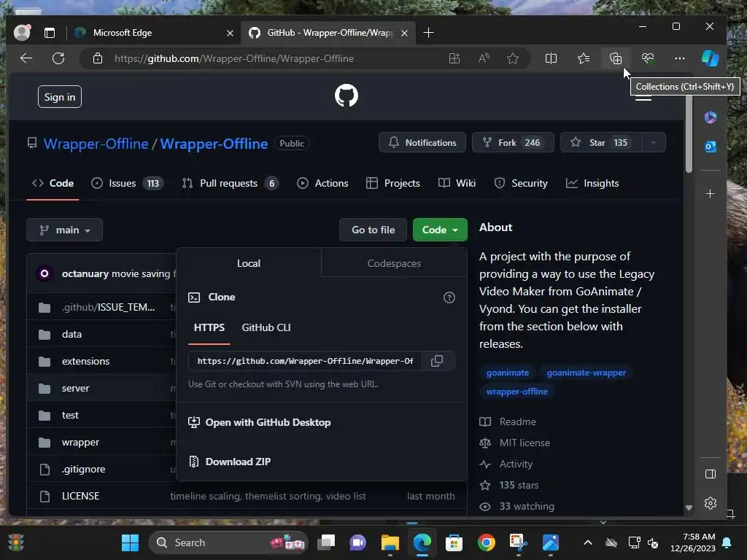
Task: Open a new browser tab
Action: 428,33
